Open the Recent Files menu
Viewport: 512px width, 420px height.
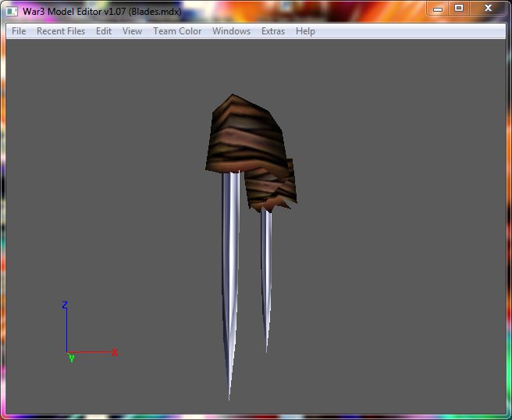[61, 31]
